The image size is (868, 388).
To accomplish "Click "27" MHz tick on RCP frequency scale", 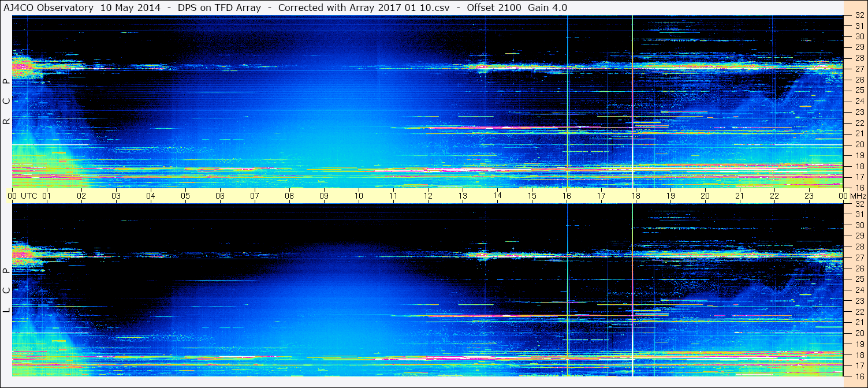I will pyautogui.click(x=859, y=69).
